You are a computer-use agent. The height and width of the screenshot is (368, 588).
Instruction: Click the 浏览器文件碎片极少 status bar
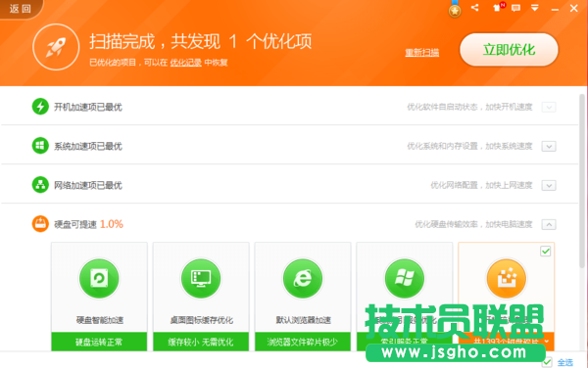(303, 342)
